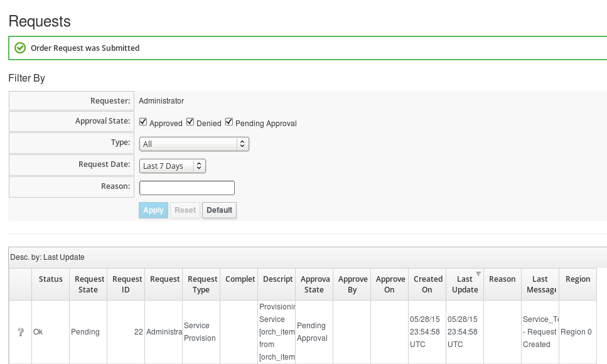Click the Last Message column header
The image size is (607, 364).
(540, 284)
